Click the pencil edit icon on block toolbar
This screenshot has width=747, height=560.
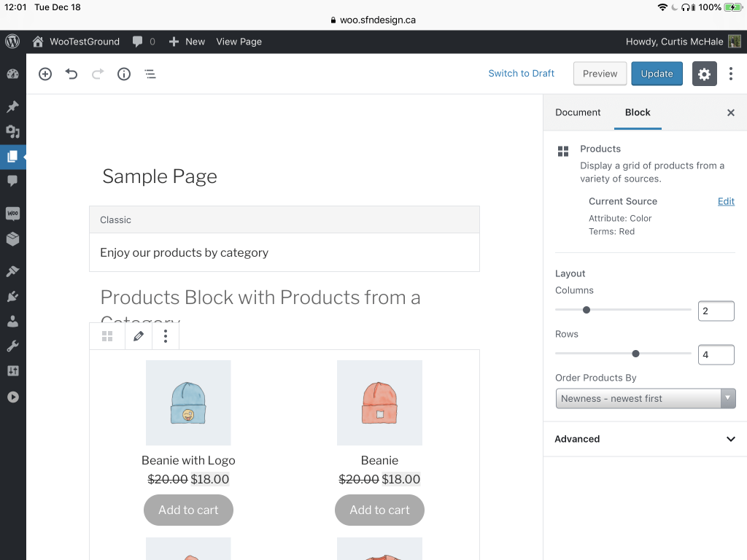click(139, 336)
